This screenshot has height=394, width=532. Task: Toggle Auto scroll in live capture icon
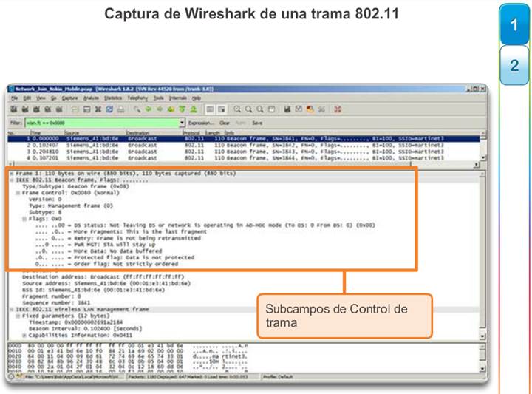[222, 109]
